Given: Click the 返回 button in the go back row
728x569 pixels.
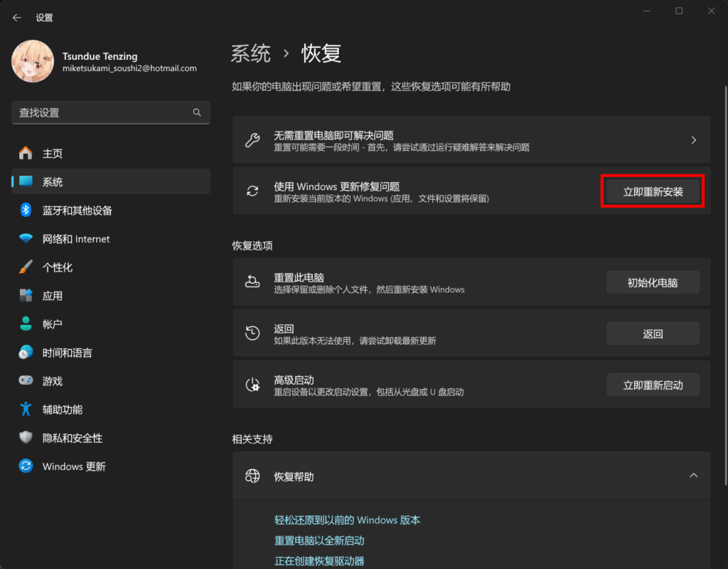Looking at the screenshot, I should tap(653, 334).
